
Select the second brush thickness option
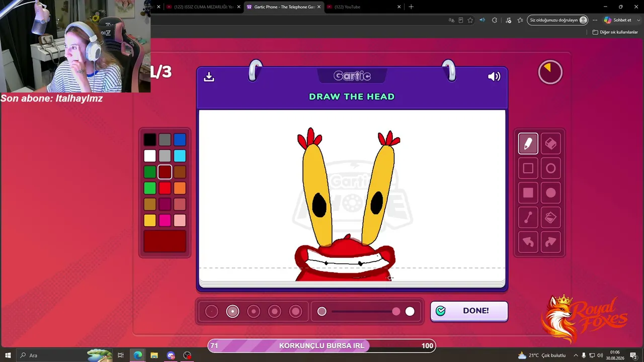(232, 312)
